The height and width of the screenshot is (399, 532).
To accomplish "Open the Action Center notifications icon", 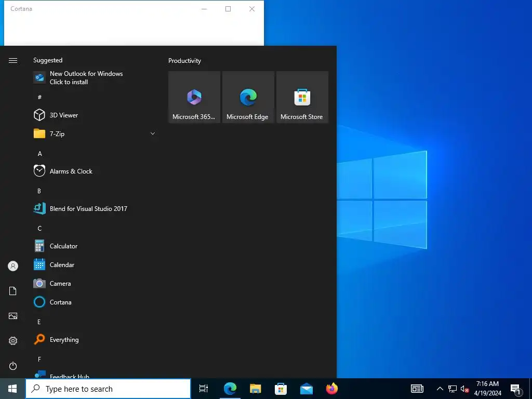I will pos(515,389).
